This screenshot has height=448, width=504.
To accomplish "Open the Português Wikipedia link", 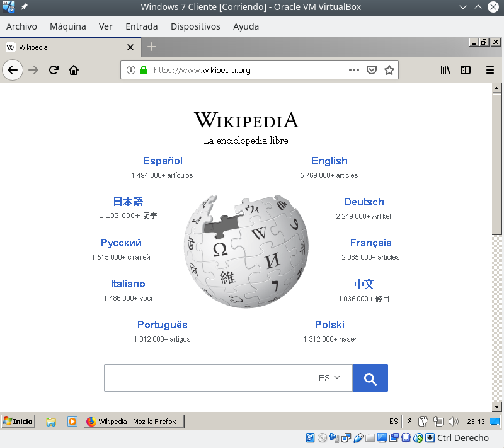I will pyautogui.click(x=163, y=325).
